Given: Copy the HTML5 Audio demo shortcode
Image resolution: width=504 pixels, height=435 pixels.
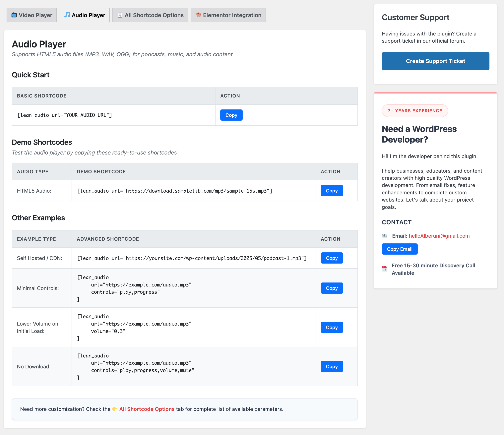Looking at the screenshot, I should click(332, 191).
